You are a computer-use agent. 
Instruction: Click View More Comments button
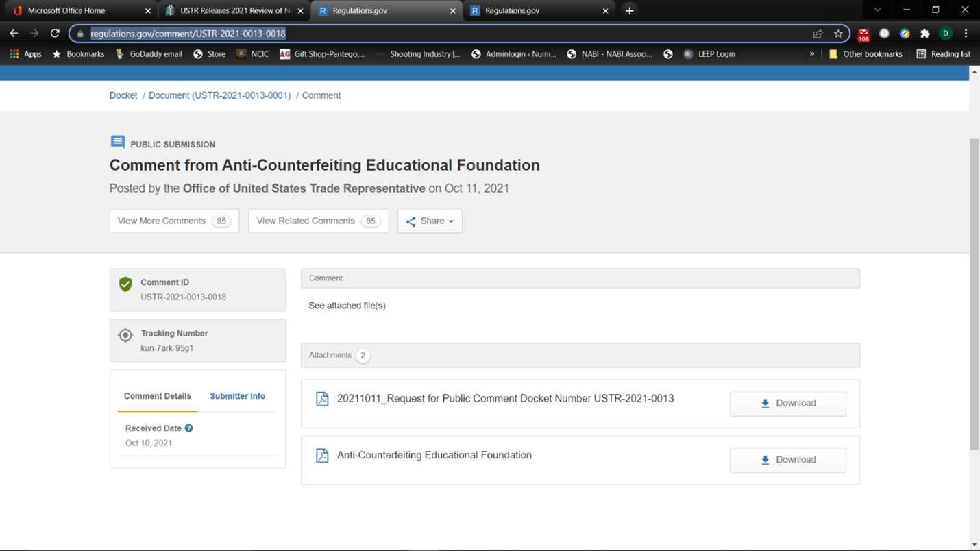pyautogui.click(x=174, y=221)
